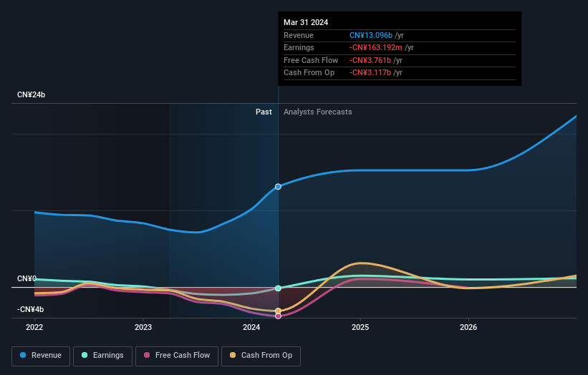This screenshot has height=375, width=588.
Task: Click the Mar 31 2024 tooltip date
Action: coord(306,22)
